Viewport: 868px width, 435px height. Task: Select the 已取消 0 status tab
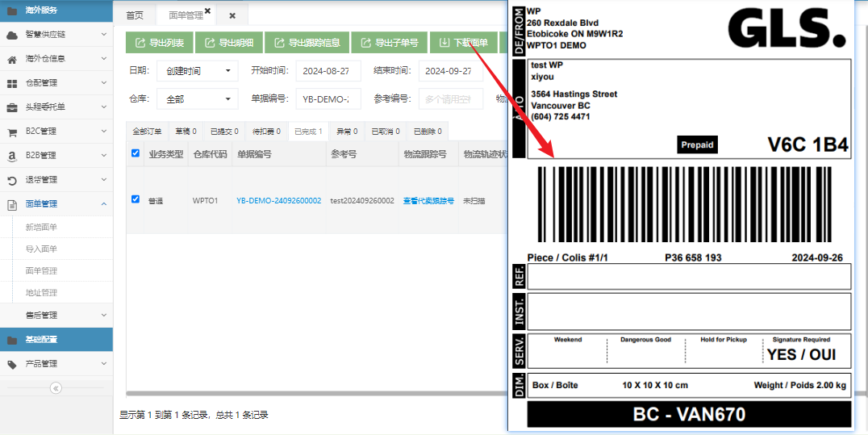click(x=386, y=132)
